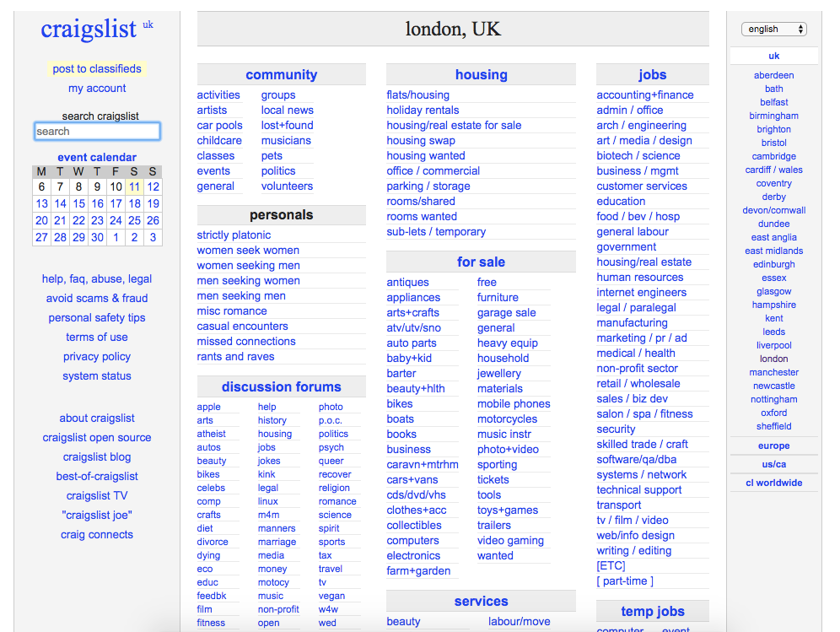Open craigslist blog link
Image resolution: width=840 pixels, height=632 pixels.
click(x=97, y=456)
